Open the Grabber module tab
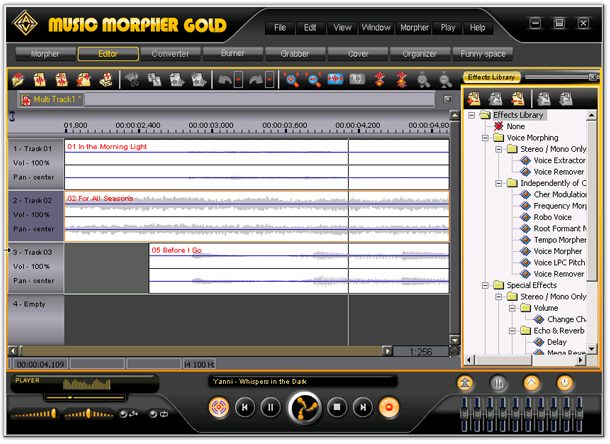Viewport: 610px width, 444px height. 295,54
